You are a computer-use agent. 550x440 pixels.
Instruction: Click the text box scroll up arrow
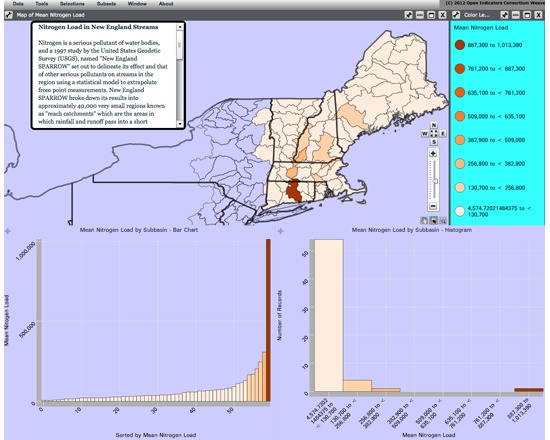click(x=180, y=27)
